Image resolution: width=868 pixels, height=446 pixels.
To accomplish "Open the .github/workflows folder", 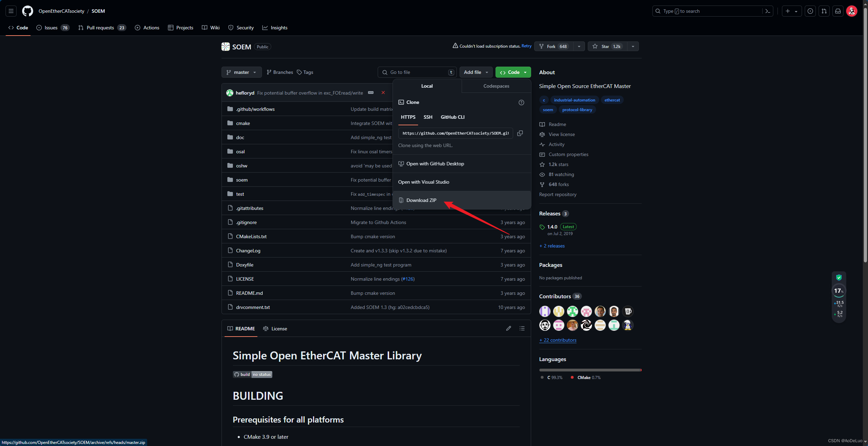I will coord(255,109).
